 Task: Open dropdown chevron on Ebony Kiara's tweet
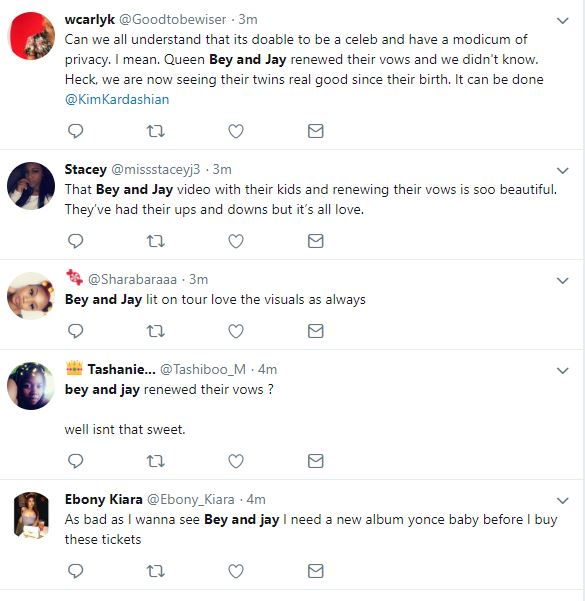pos(562,501)
